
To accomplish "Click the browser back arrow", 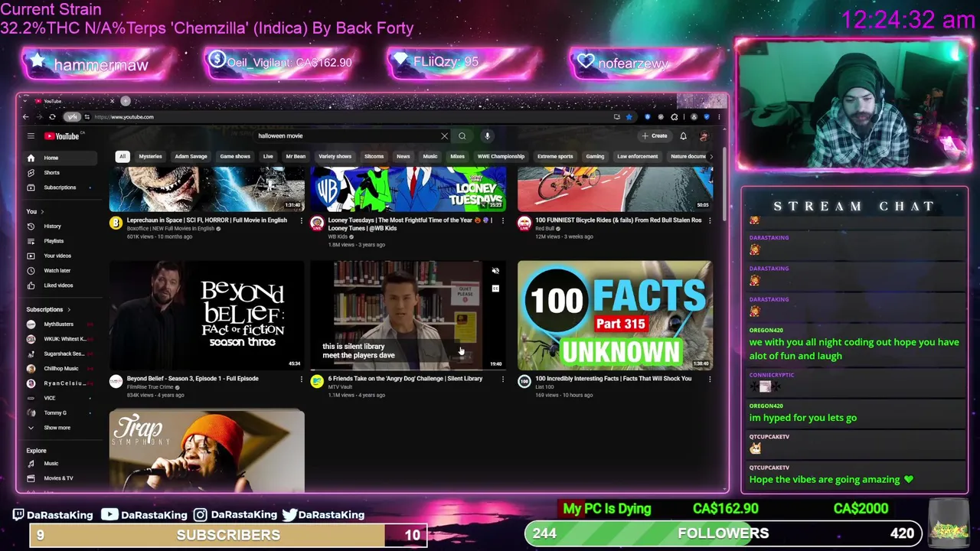I will pos(25,117).
